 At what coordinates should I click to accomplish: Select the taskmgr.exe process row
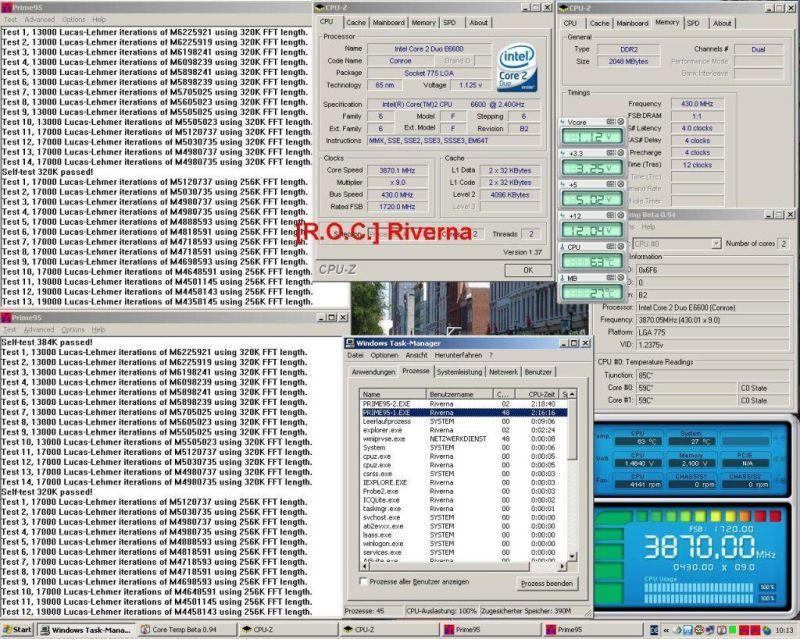(464, 509)
